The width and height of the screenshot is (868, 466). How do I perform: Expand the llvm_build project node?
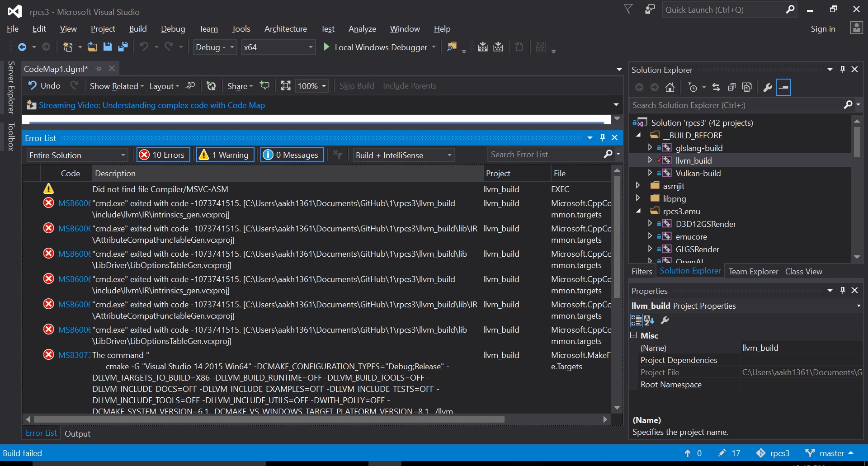[650, 160]
